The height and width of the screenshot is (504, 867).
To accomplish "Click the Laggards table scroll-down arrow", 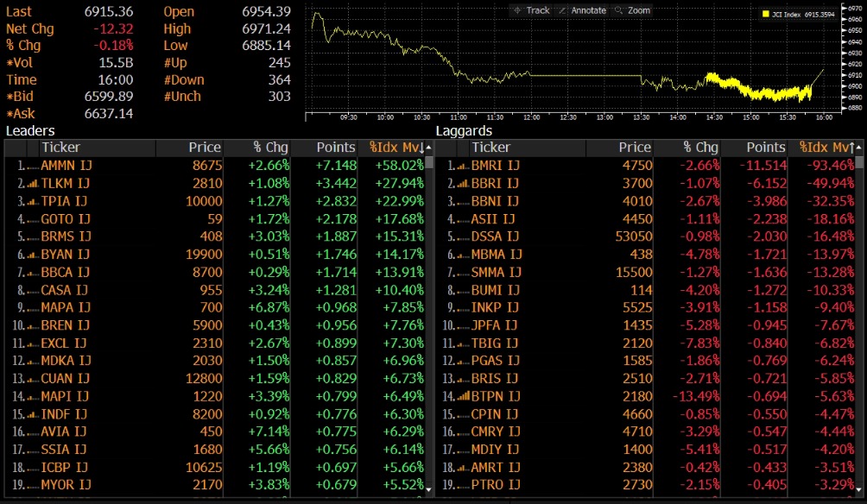I will pos(858,489).
